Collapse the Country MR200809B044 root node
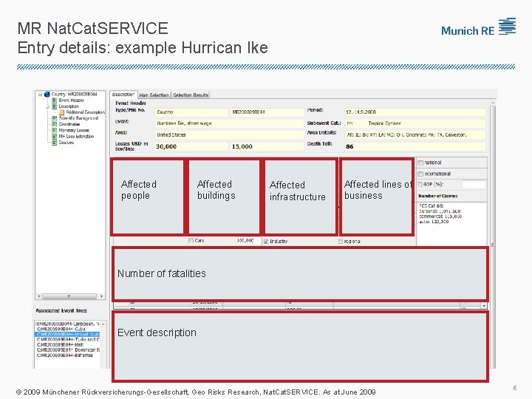 [x=40, y=95]
